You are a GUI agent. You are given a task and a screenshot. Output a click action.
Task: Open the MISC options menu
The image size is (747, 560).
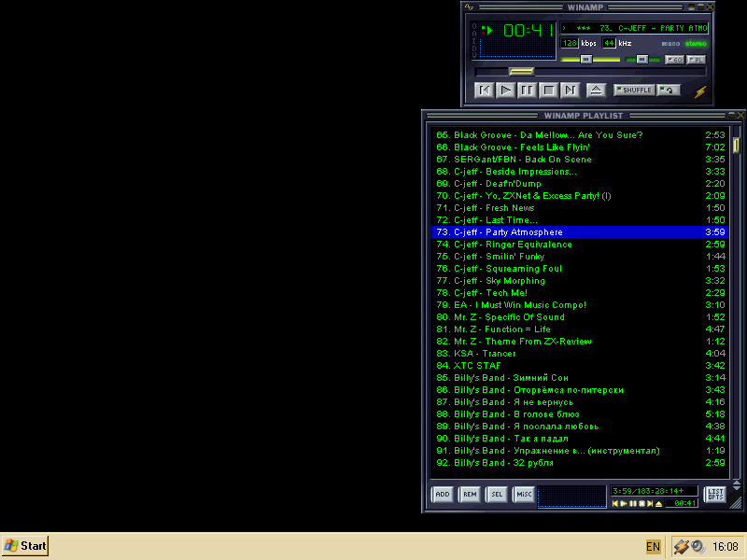point(524,495)
